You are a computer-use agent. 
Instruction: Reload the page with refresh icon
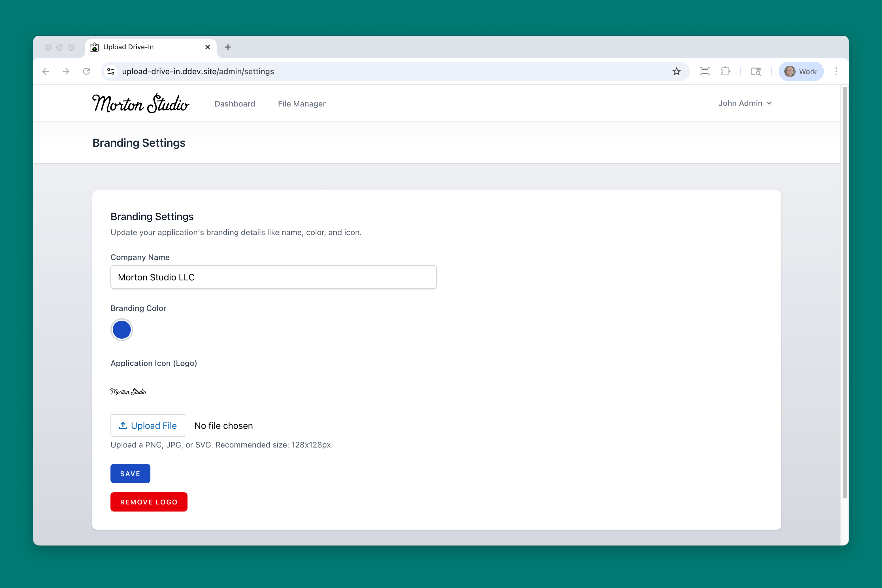pyautogui.click(x=87, y=71)
